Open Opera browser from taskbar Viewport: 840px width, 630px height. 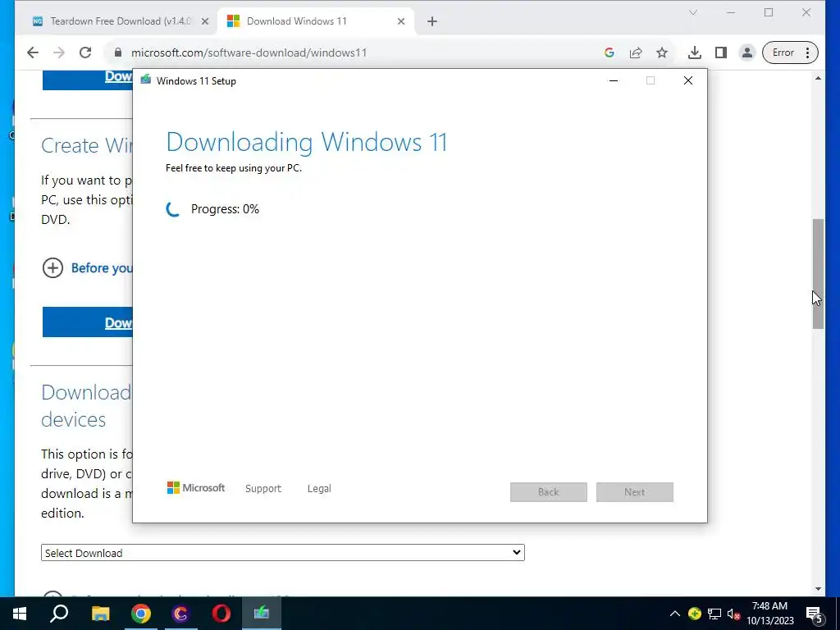coord(221,614)
